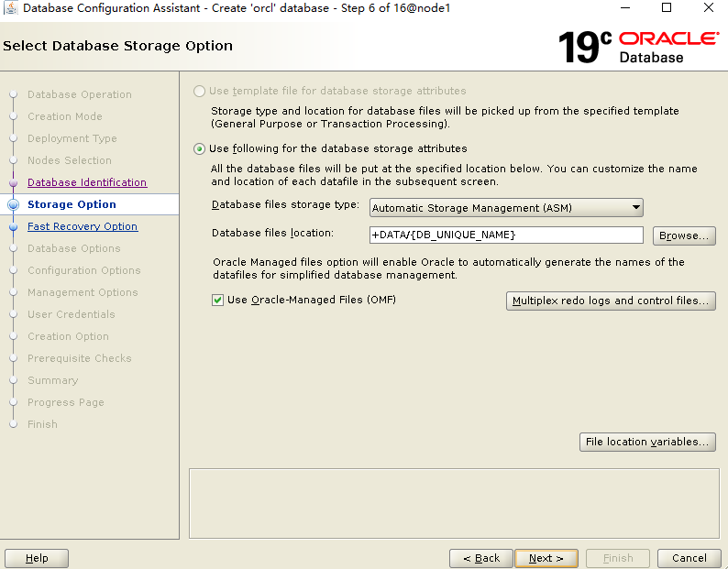Click Summary step label
Image resolution: width=728 pixels, height=569 pixels.
click(x=53, y=380)
